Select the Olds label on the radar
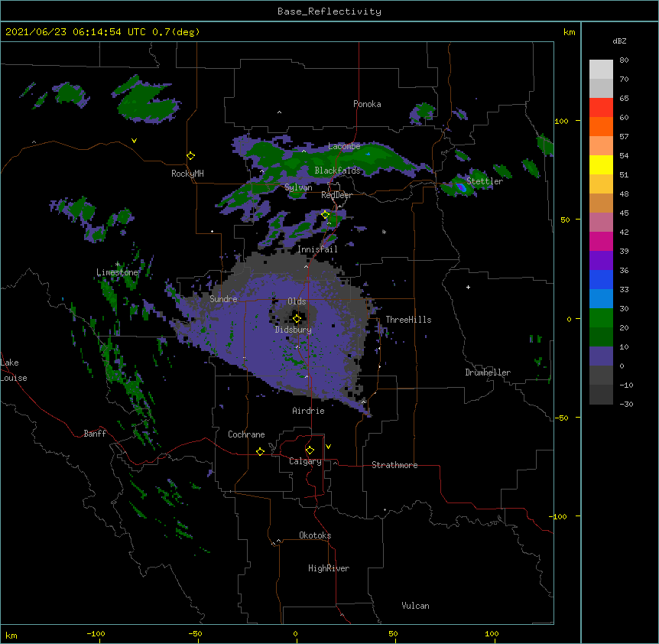Viewport: 659px width, 644px height. coord(297,301)
